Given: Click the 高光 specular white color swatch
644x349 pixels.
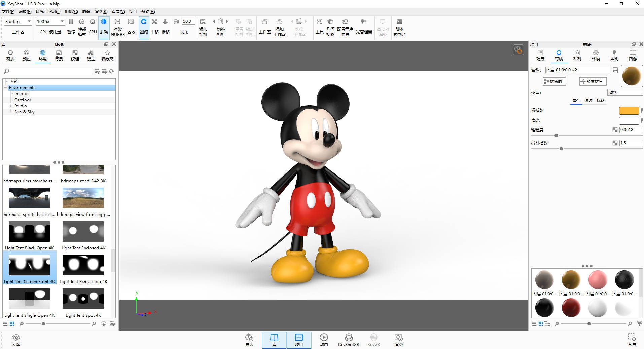Looking at the screenshot, I should pos(629,120).
